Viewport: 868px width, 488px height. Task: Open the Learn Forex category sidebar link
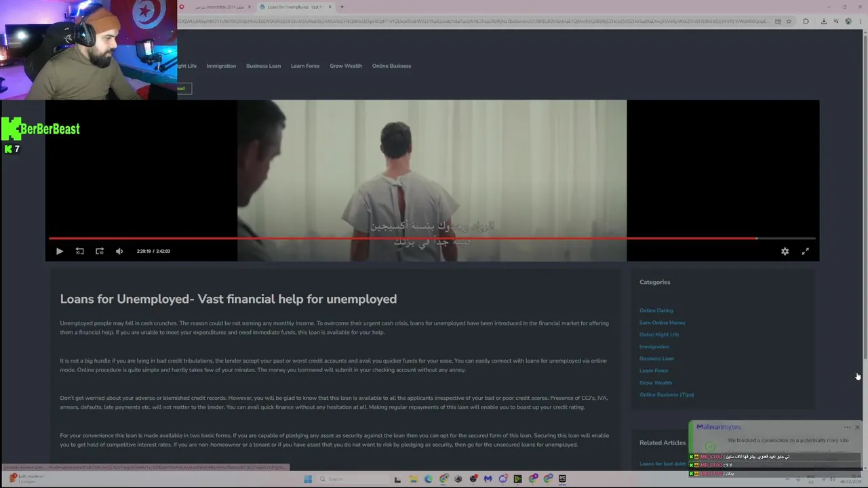pos(654,371)
